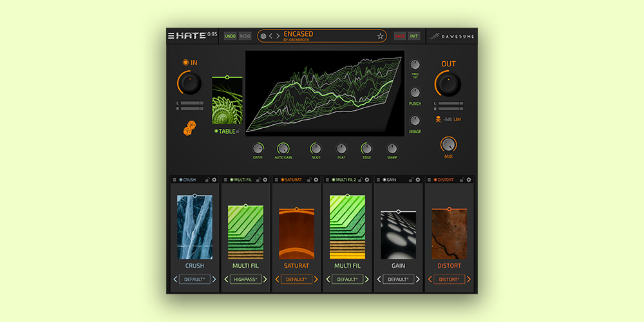Screen dimensions: 644x322
Task: Open the preset browser cube icon
Action: click(263, 36)
